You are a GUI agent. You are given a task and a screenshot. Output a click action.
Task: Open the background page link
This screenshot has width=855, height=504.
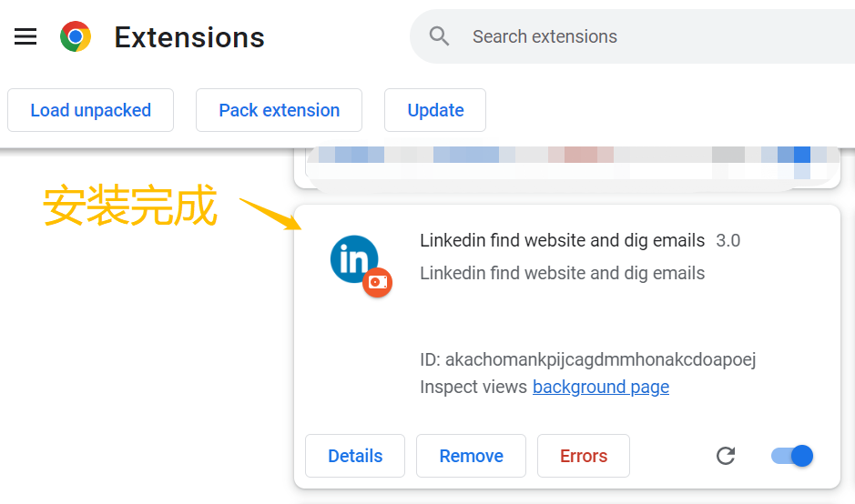click(601, 387)
